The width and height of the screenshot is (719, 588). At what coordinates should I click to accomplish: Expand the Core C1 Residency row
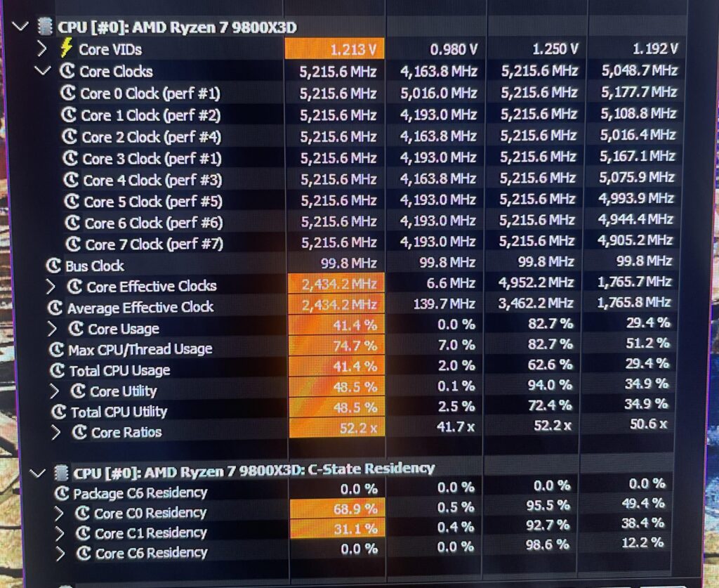tap(60, 534)
